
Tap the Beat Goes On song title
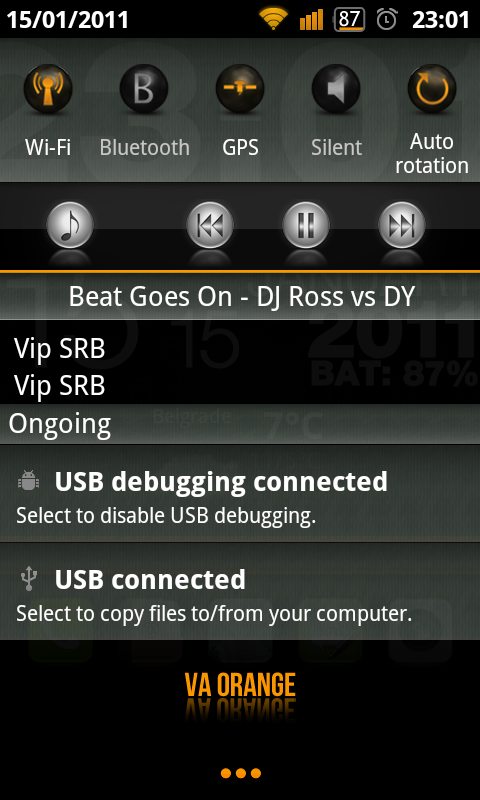241,296
